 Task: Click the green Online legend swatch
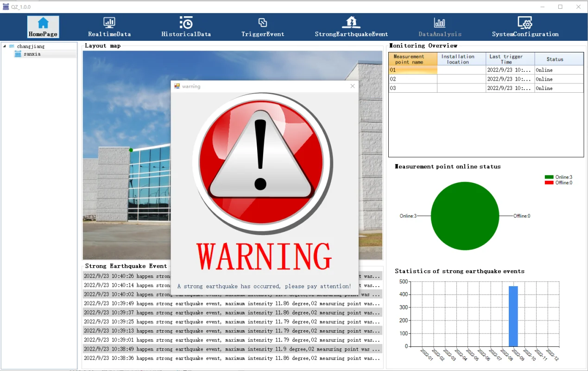pos(550,177)
